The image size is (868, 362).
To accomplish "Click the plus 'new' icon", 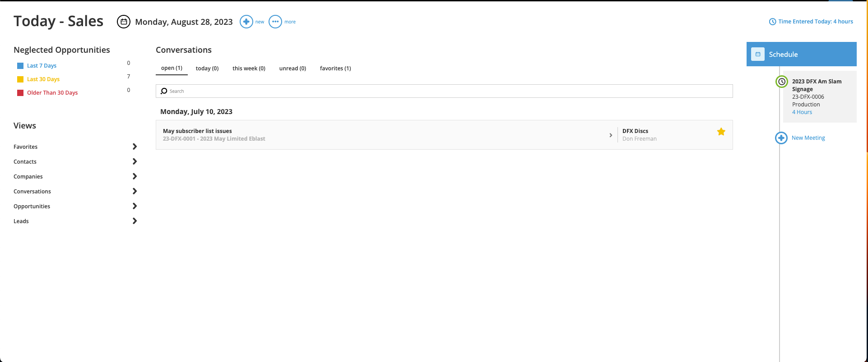I will 246,22.
